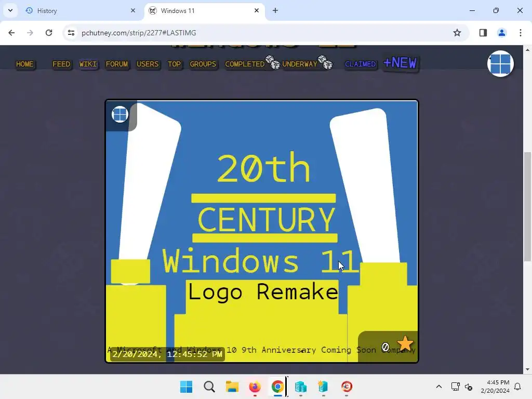Click the scrollbar down arrow
The height and width of the screenshot is (399, 532).
pyautogui.click(x=527, y=369)
